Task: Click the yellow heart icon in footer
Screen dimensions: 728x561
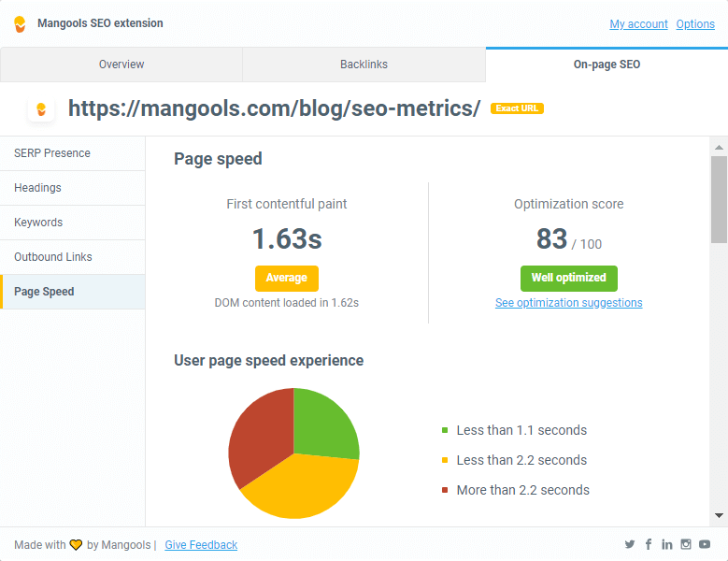Action: click(76, 545)
